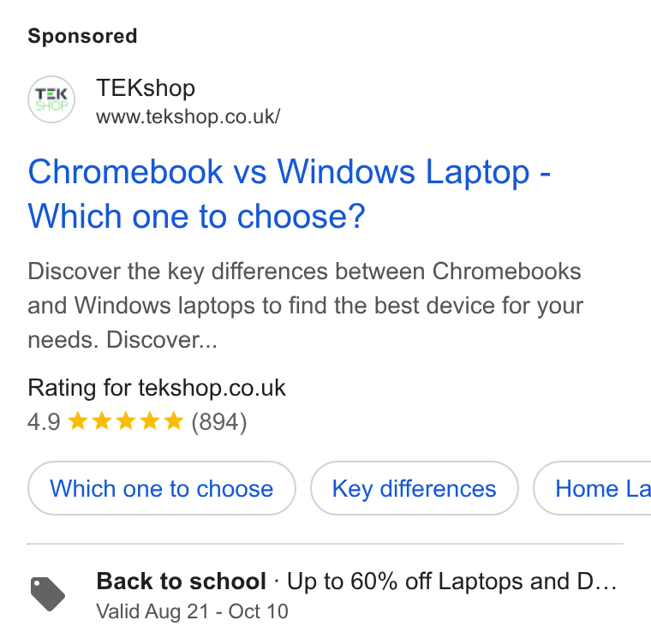Click Up to 60% off Laptops offer text
Image resolution: width=651 pixels, height=644 pixels.
(x=451, y=581)
